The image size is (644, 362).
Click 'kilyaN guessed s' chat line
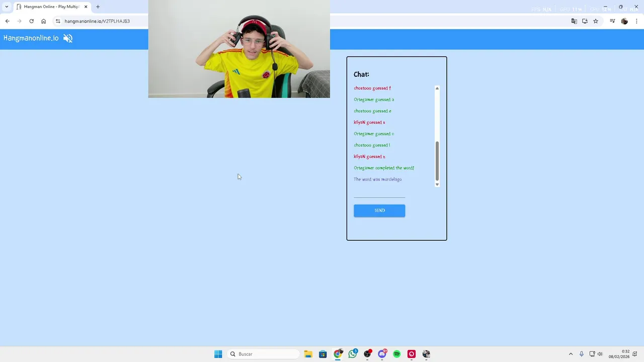pyautogui.click(x=369, y=122)
